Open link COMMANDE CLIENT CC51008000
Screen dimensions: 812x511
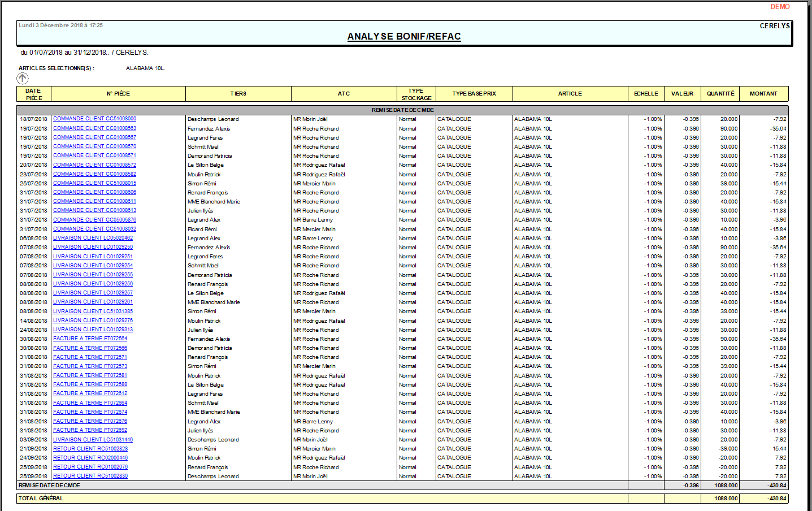94,119
